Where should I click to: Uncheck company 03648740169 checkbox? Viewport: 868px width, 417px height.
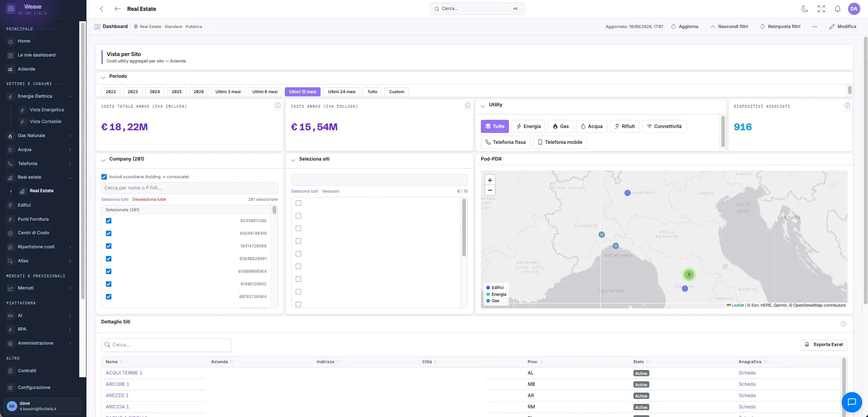coord(109,233)
